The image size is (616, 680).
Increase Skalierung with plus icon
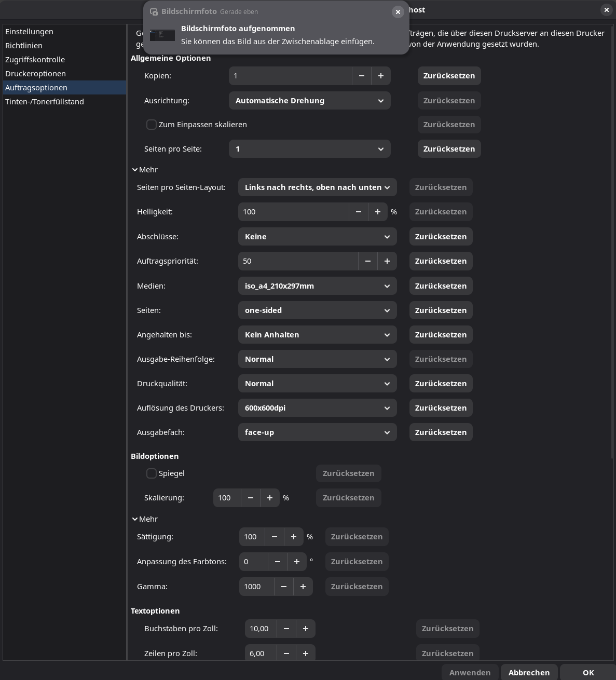tap(270, 498)
